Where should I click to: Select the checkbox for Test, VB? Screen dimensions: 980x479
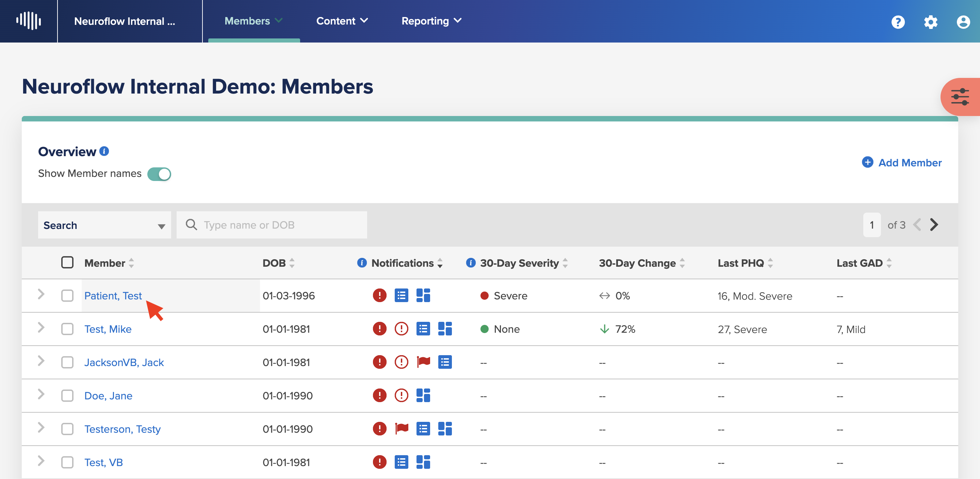tap(67, 462)
